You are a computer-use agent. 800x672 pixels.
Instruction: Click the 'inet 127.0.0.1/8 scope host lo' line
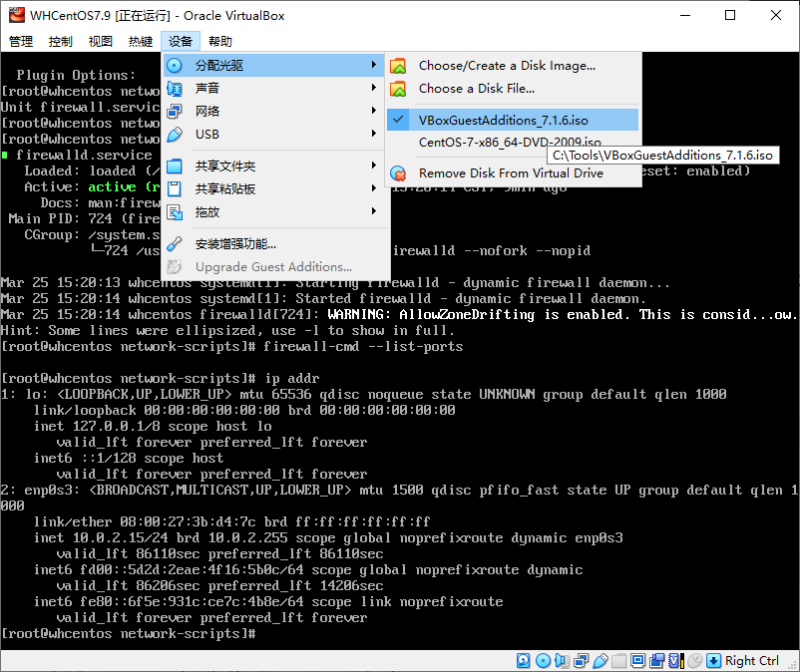pos(153,427)
